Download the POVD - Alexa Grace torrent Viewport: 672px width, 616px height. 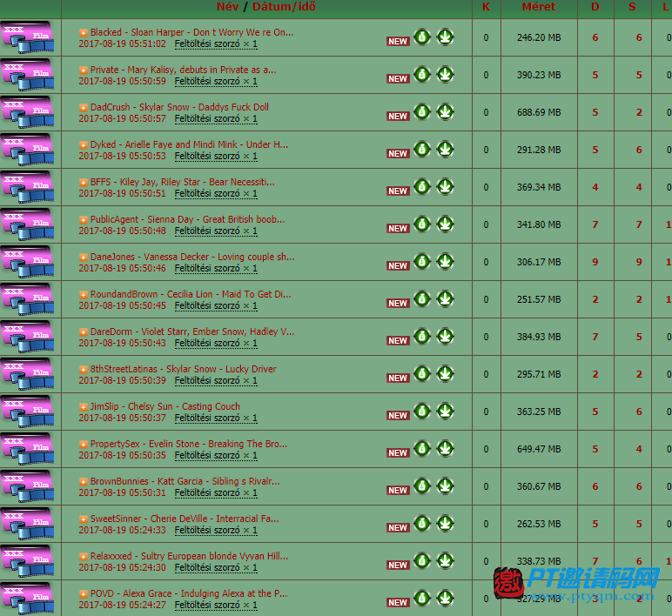(x=446, y=598)
